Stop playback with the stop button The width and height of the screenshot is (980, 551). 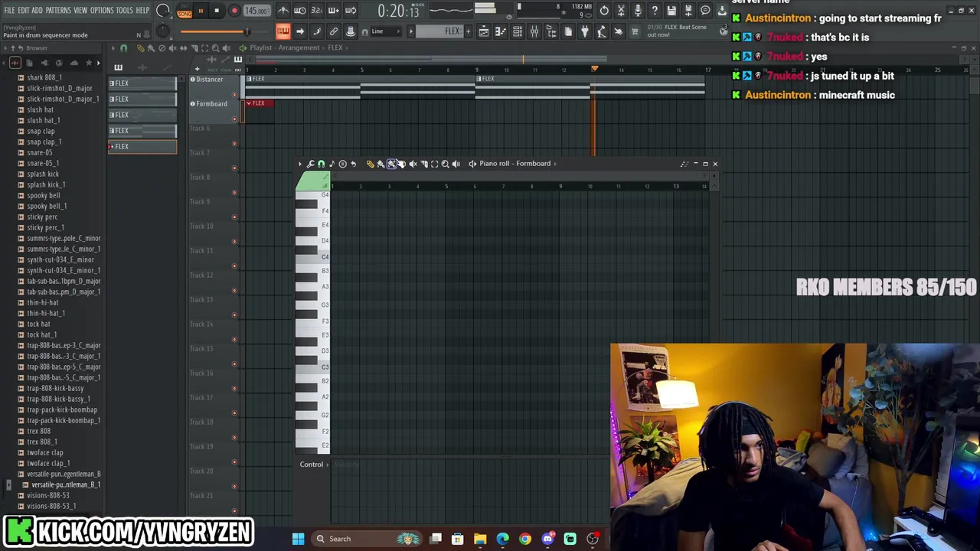point(217,11)
